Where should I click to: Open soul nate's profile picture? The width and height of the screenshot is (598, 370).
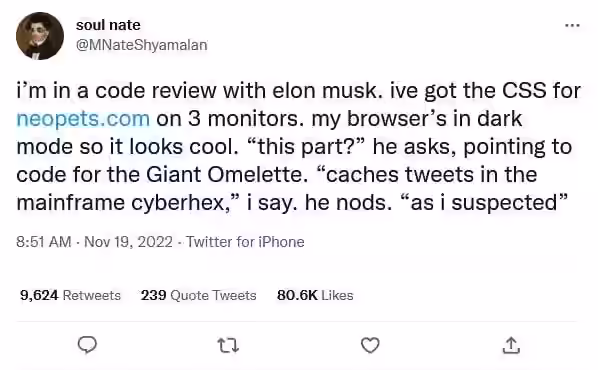tap(40, 36)
